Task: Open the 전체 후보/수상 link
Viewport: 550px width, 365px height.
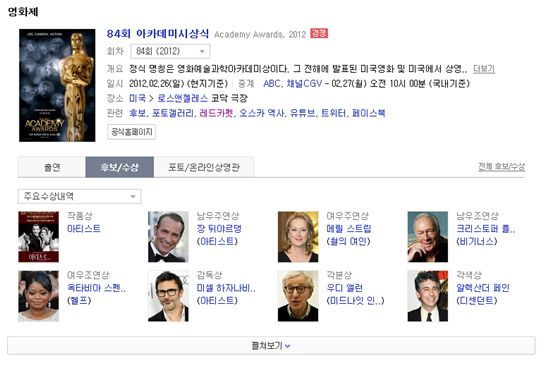Action: (x=502, y=167)
